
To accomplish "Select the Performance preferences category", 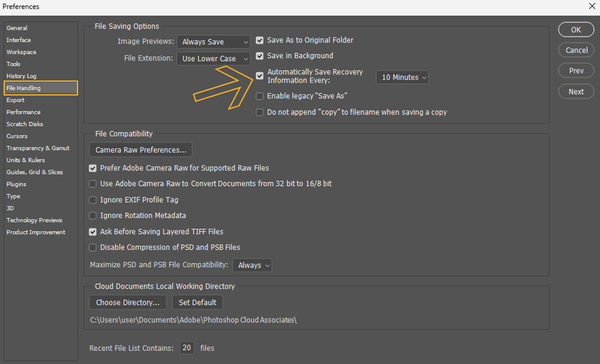I will [x=23, y=112].
